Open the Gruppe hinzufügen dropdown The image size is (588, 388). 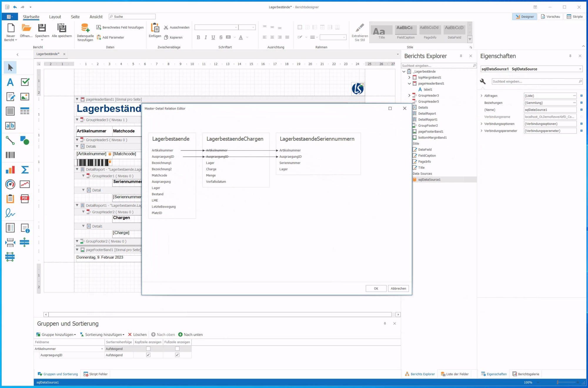click(x=56, y=334)
